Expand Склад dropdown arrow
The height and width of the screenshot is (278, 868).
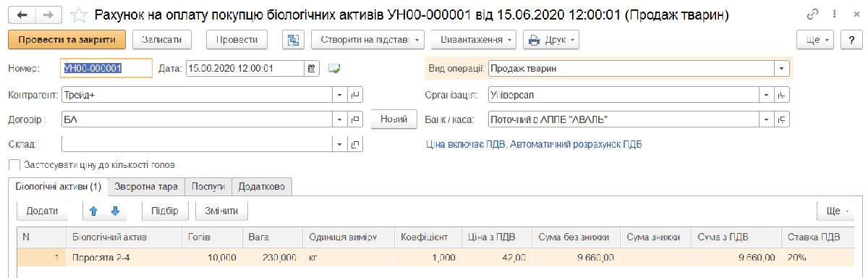[340, 145]
